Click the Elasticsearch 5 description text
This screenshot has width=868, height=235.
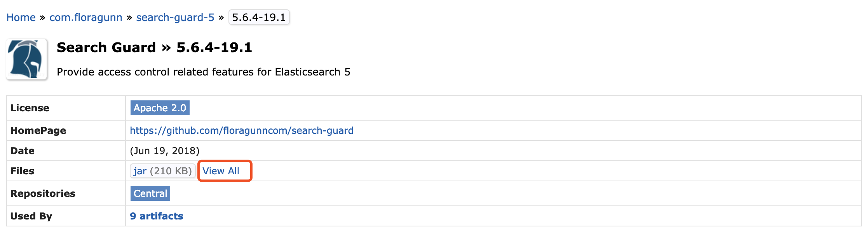(x=204, y=72)
